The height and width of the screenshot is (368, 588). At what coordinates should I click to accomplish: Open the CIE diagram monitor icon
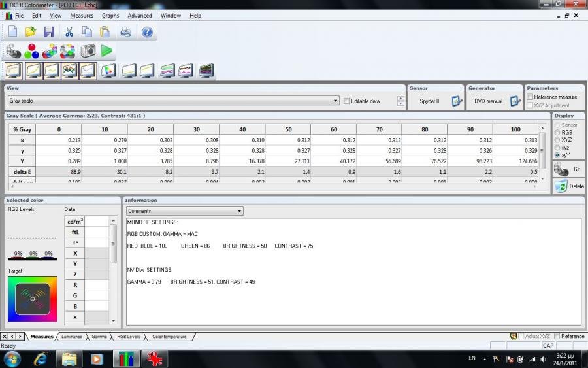[x=108, y=71]
